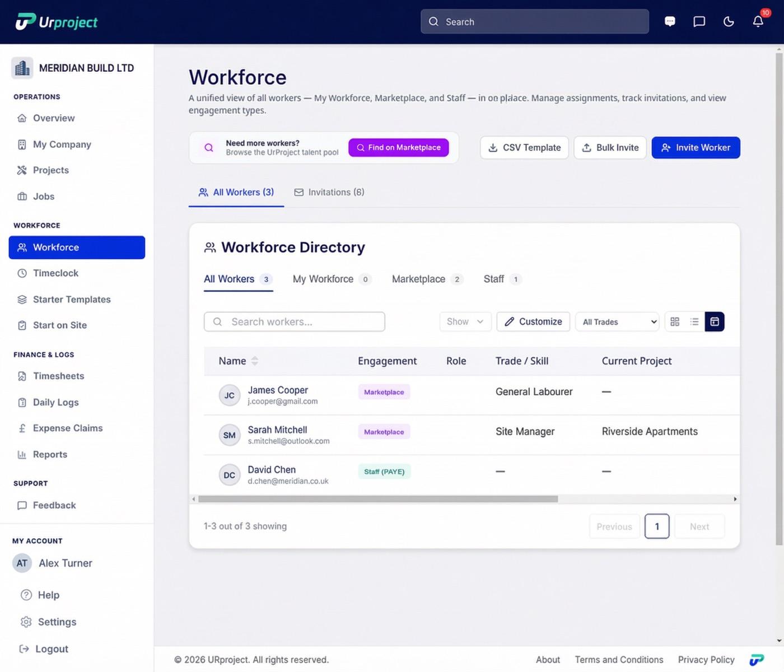Click the Urproject logo
Image resolution: width=784 pixels, height=672 pixels.
pyautogui.click(x=56, y=22)
